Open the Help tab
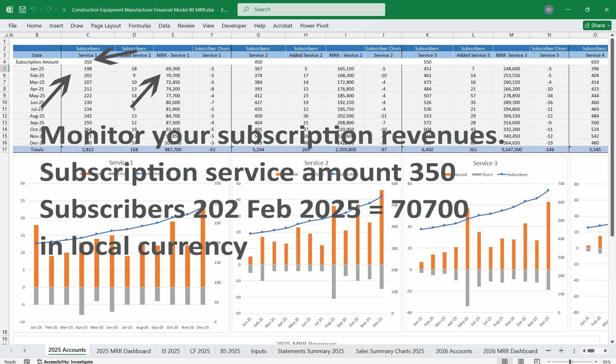 tap(260, 26)
